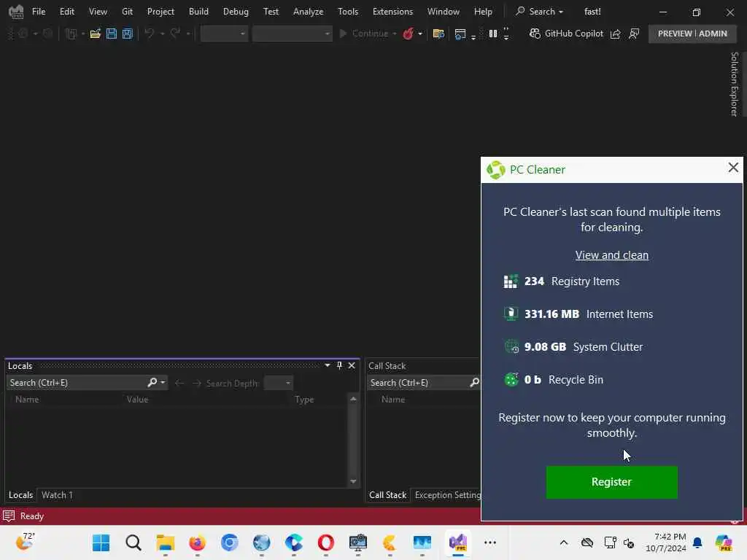Open the Search Depth dropdown
The image size is (747, 560).
[x=278, y=383]
